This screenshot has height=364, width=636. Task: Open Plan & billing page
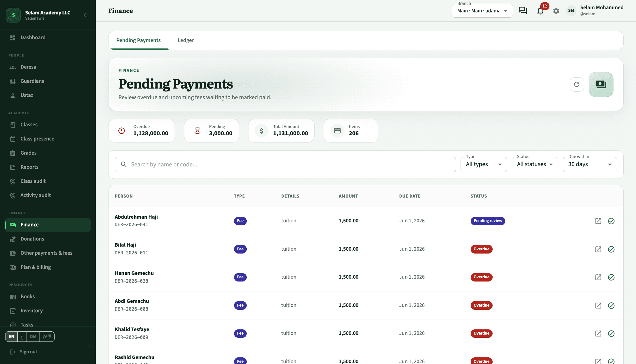click(x=48, y=267)
